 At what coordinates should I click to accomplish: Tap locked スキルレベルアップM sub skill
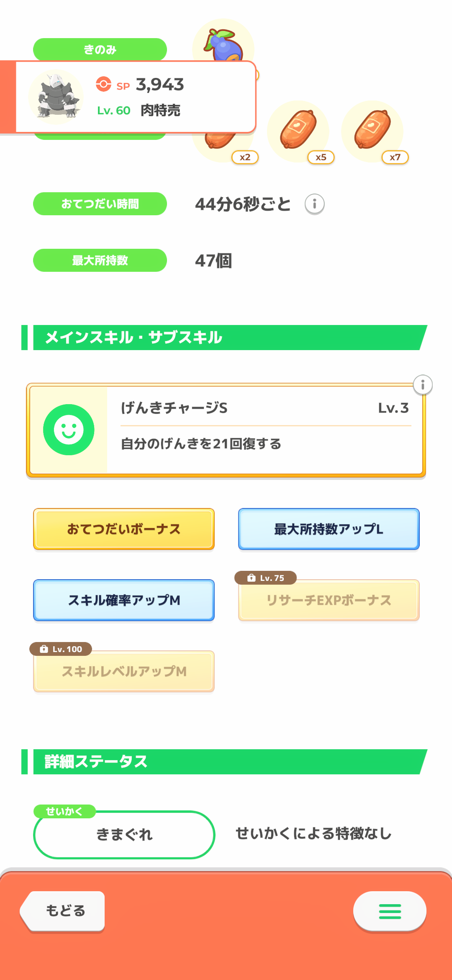coord(124,671)
